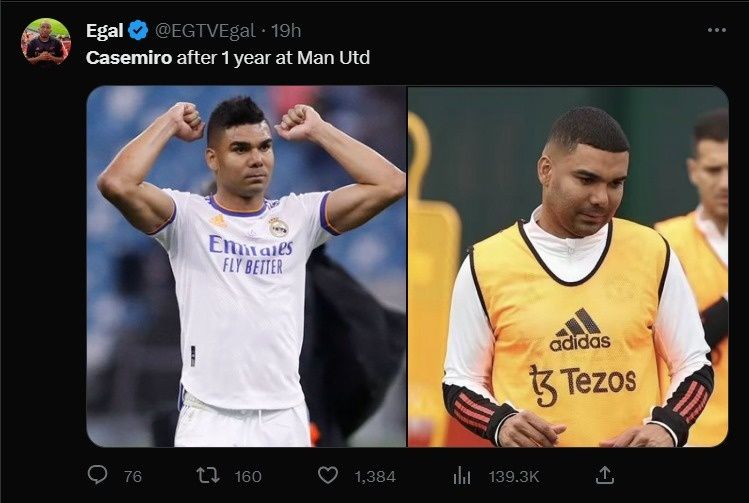
Task: Click the 160 retweets count
Action: pyautogui.click(x=247, y=477)
